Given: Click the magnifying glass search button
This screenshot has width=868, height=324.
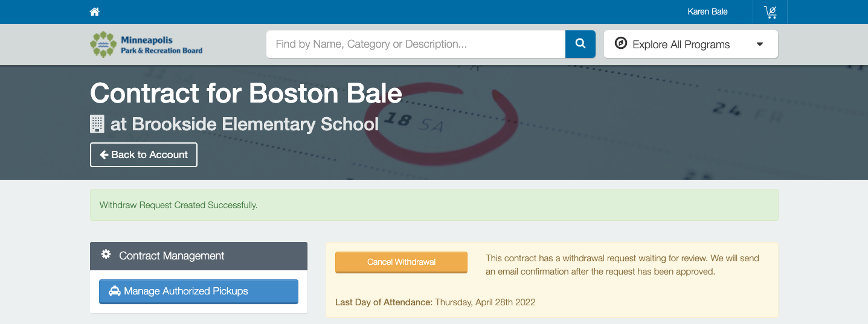Looking at the screenshot, I should point(580,44).
